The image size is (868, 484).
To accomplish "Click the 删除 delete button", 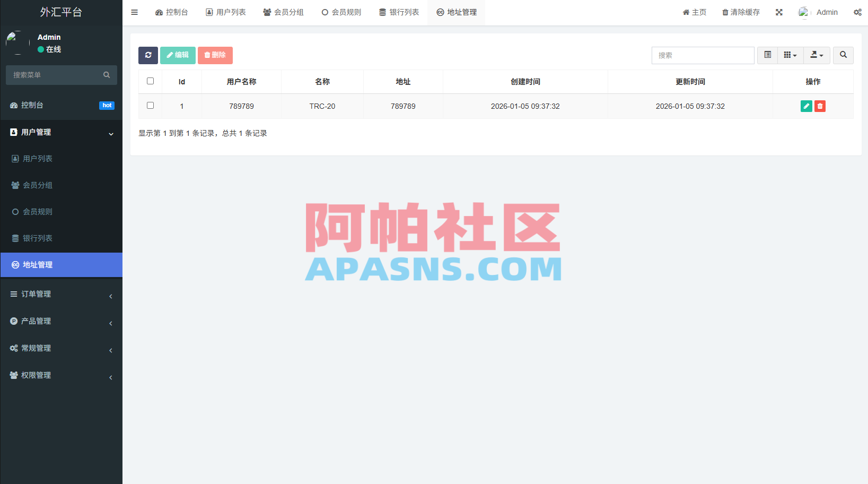I will pyautogui.click(x=215, y=55).
